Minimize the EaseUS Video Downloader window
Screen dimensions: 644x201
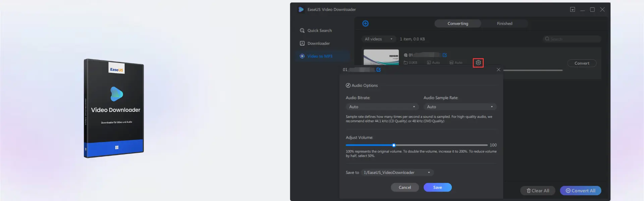tap(583, 10)
